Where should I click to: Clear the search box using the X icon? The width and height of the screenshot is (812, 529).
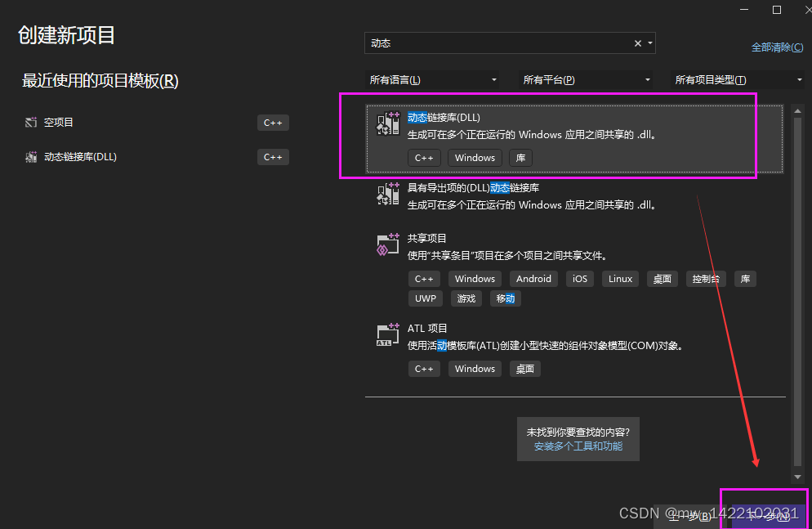(637, 43)
